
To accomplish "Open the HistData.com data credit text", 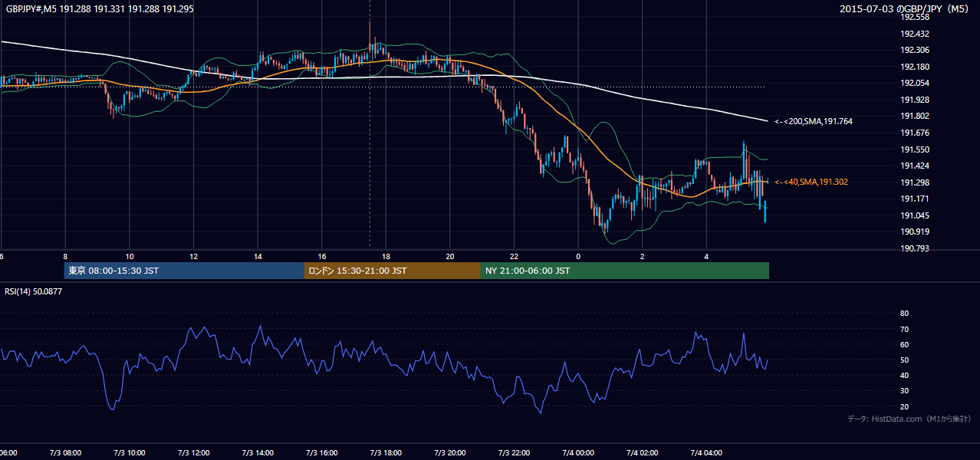I will pos(909,419).
